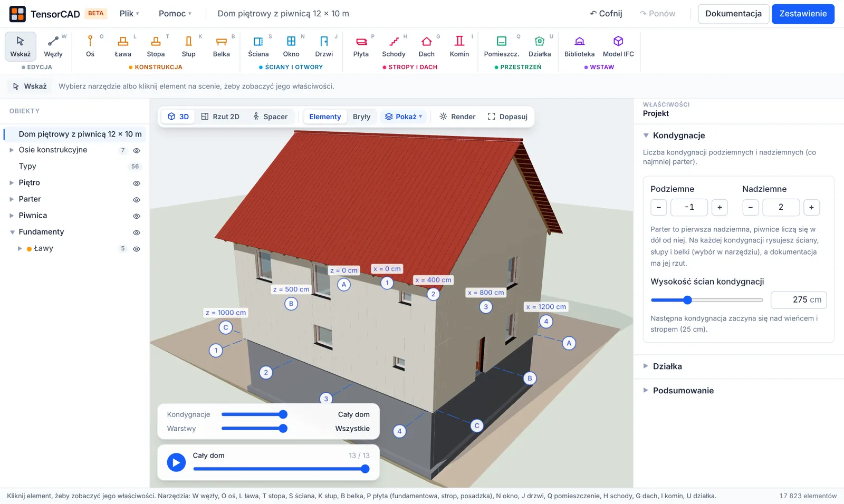
Task: Choose the Ściana wall tool
Action: (x=258, y=46)
